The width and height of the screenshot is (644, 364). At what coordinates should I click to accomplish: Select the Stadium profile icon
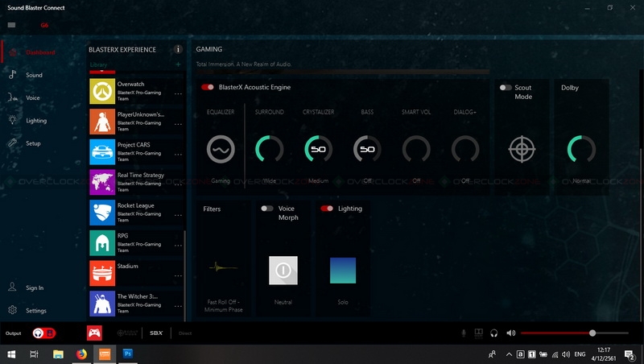[x=102, y=273]
